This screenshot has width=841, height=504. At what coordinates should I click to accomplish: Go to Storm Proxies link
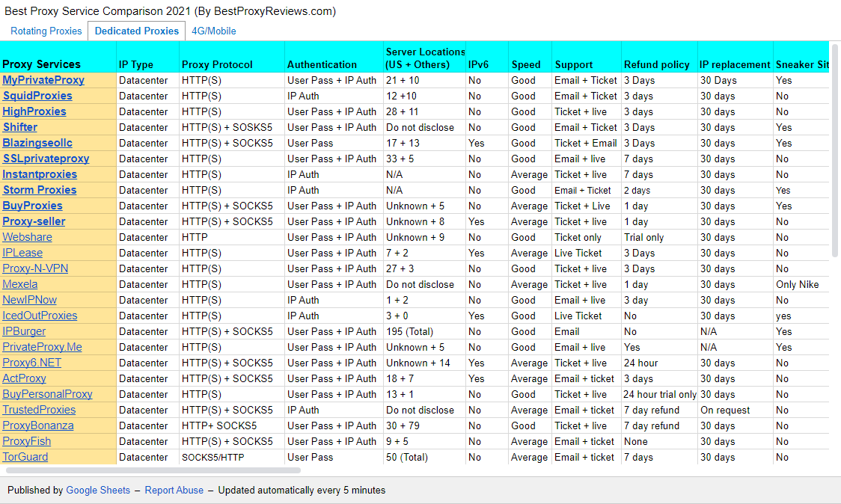click(x=40, y=190)
